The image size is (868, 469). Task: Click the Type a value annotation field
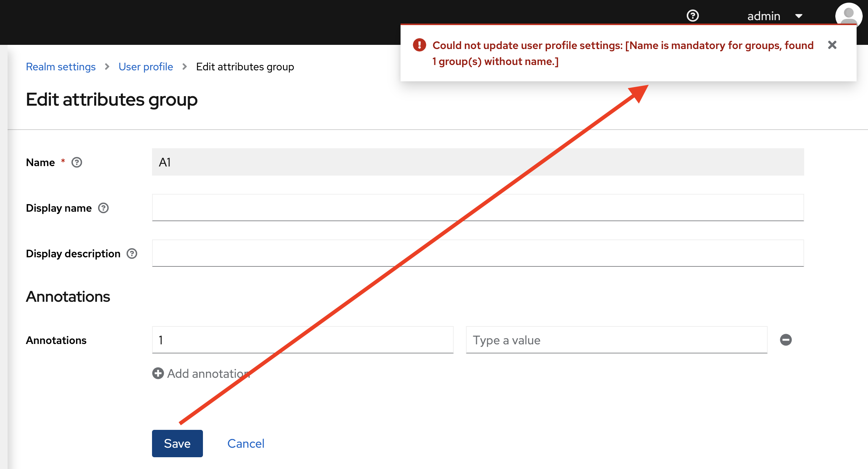point(616,340)
